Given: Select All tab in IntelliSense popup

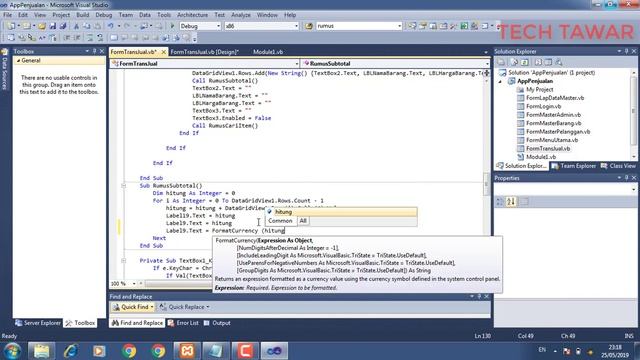Looking at the screenshot, I should click(303, 221).
